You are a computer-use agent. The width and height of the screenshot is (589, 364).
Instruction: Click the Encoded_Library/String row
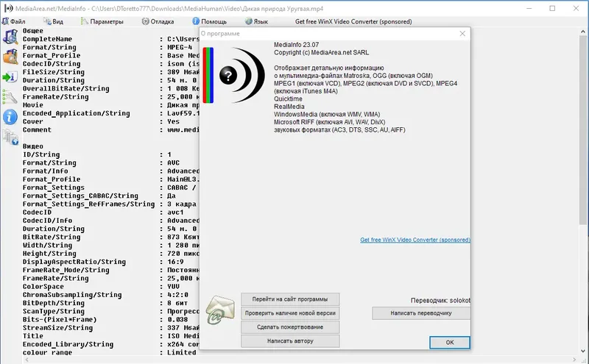coord(111,344)
